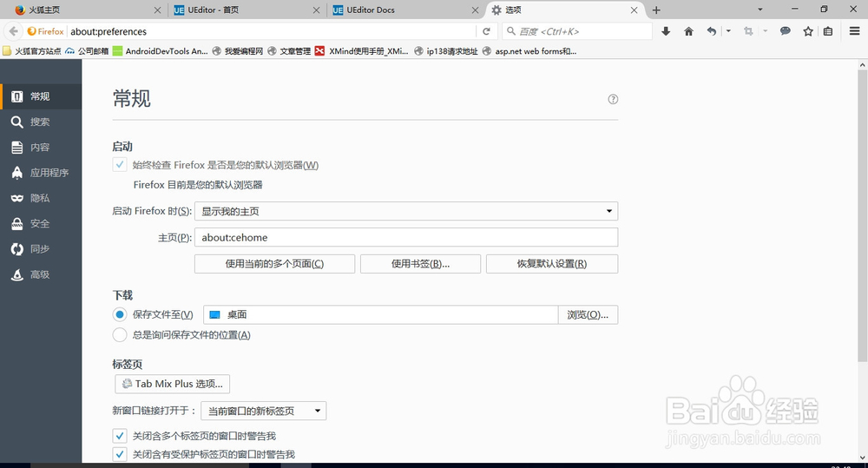Click 浏览 button for download folder
The image size is (868, 468).
click(588, 314)
